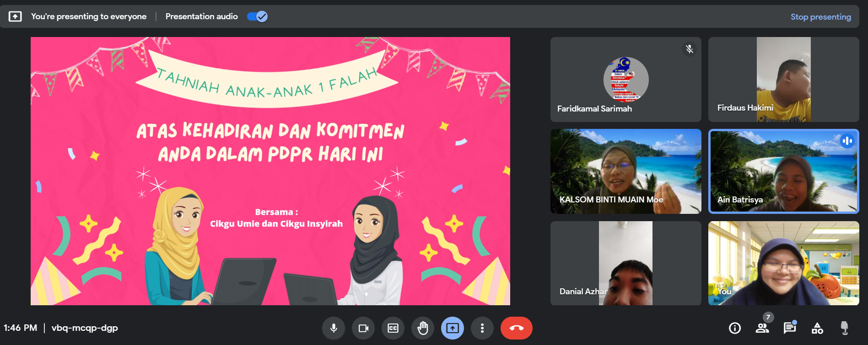Image resolution: width=868 pixels, height=345 pixels.
Task: Turn off the camera
Action: coord(363,328)
